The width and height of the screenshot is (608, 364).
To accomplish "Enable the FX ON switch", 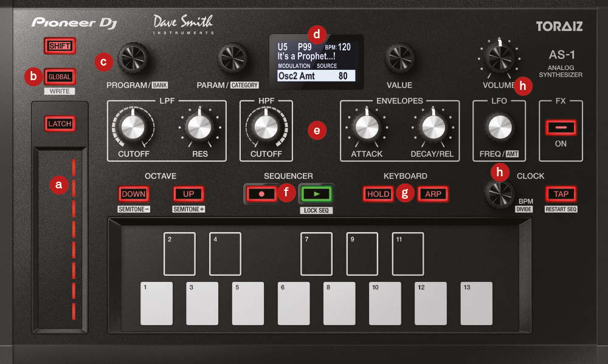I will [x=561, y=128].
